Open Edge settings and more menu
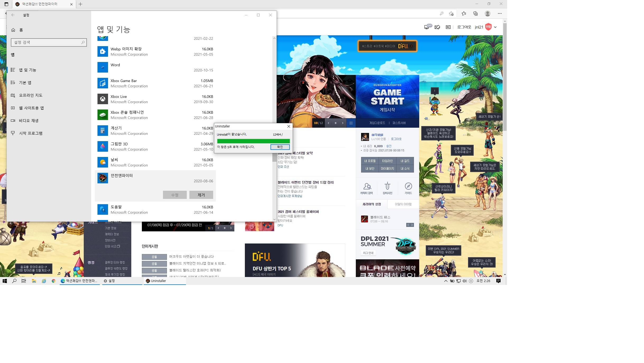Image resolution: width=644 pixels, height=363 pixels. pyautogui.click(x=500, y=13)
